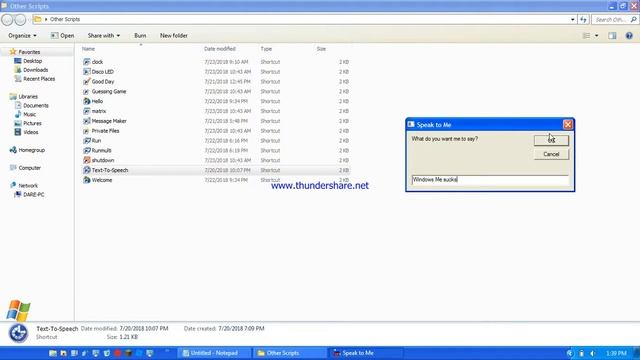The width and height of the screenshot is (640, 360).
Task: Select the Hello shortcut icon
Action: pyautogui.click(x=87, y=101)
